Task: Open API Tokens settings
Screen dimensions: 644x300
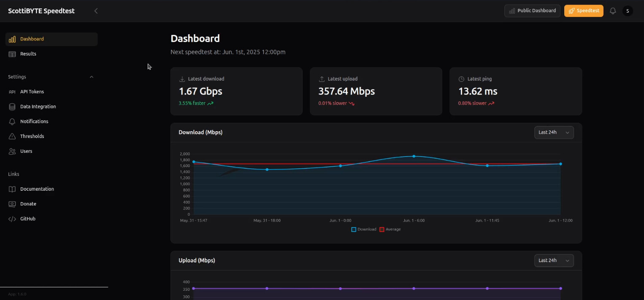Action: coord(51,92)
